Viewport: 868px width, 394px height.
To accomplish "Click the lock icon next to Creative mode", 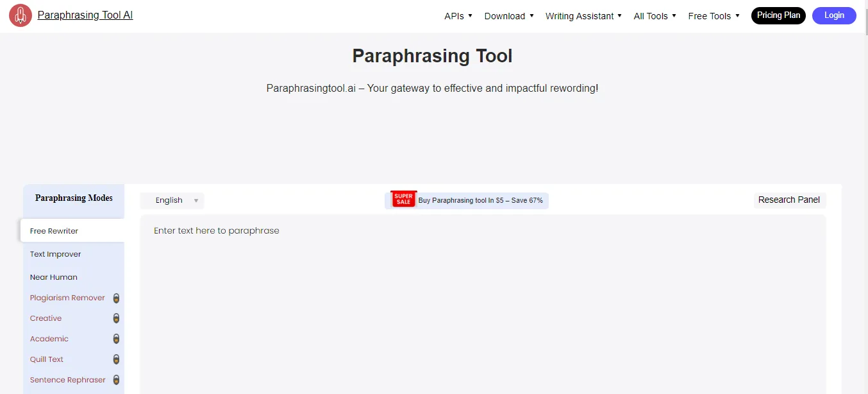I will click(116, 318).
